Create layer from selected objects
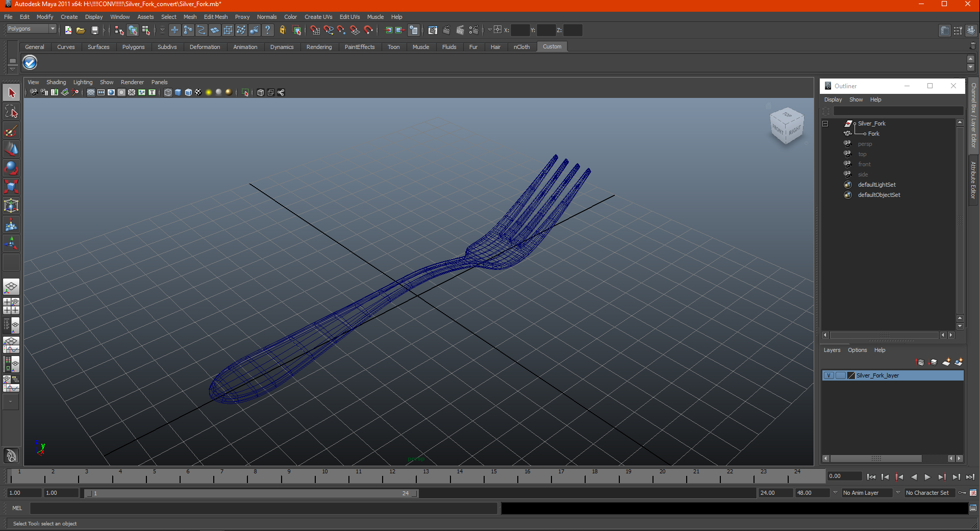The width and height of the screenshot is (980, 531). pyautogui.click(x=959, y=362)
